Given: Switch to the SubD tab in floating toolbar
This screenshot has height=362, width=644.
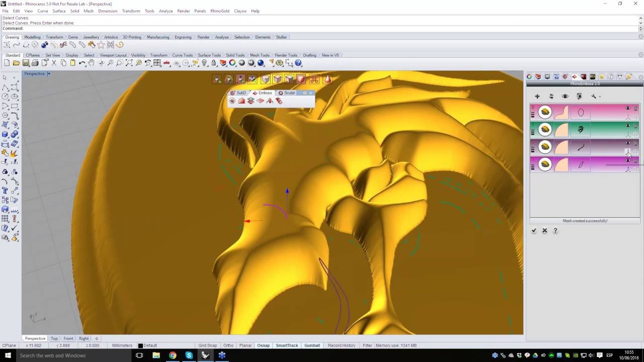Looking at the screenshot, I should point(238,93).
